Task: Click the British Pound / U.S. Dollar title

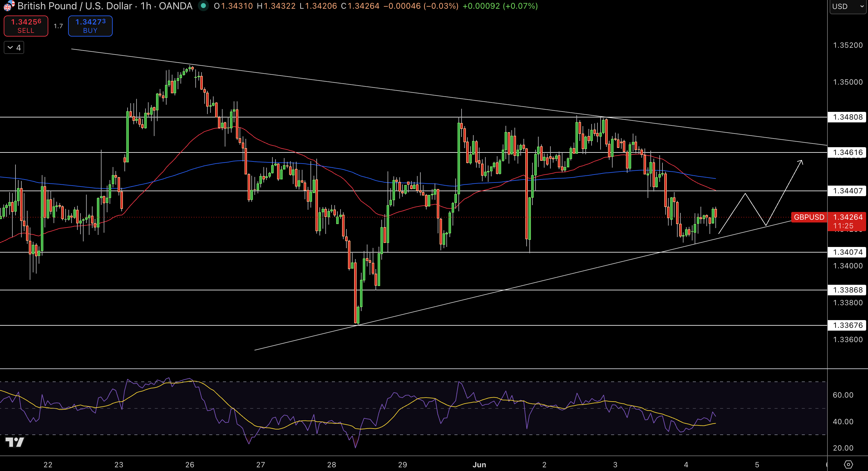Action: (x=75, y=6)
